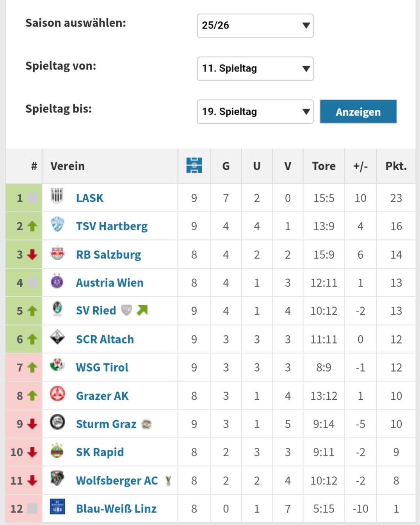This screenshot has width=420, height=525.
Task: Click the LASK club crest icon
Action: pyautogui.click(x=57, y=196)
